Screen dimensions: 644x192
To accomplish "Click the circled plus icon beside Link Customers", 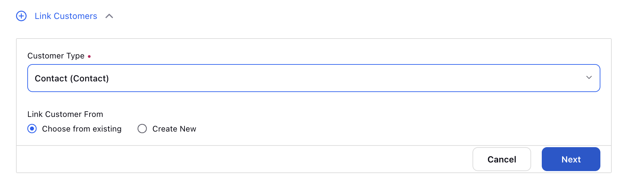I will click(21, 16).
